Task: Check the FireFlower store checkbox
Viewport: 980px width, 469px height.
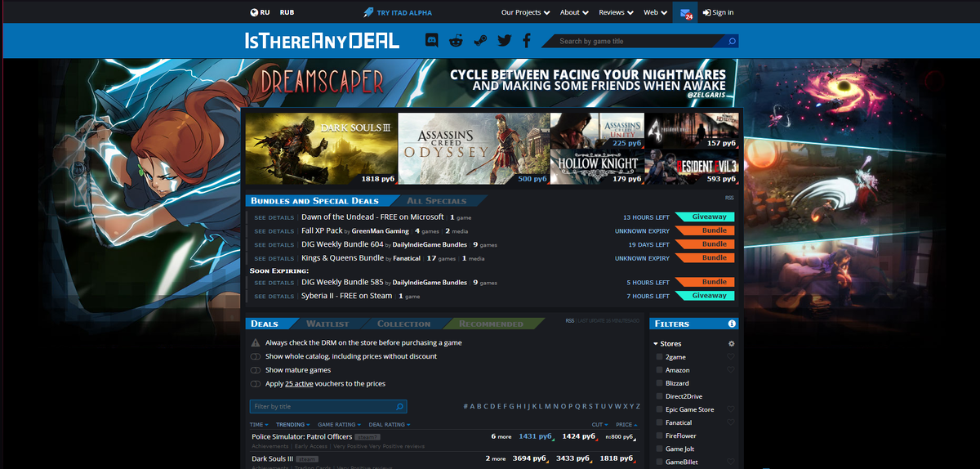Action: (659, 435)
